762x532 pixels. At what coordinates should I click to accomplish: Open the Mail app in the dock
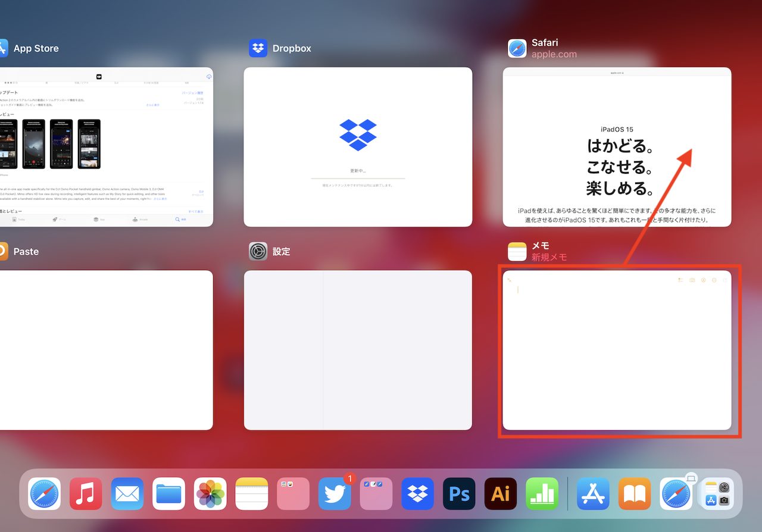(x=127, y=494)
